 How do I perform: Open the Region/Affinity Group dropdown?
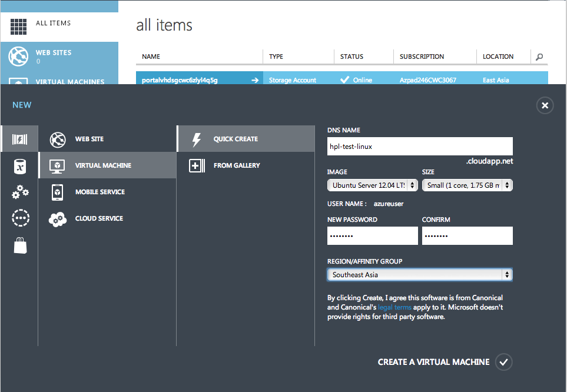tap(420, 274)
